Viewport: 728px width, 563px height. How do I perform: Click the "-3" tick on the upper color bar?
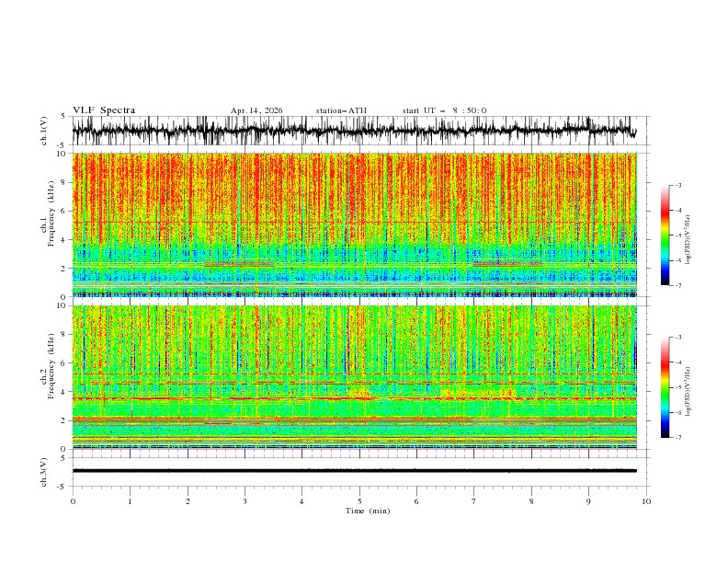click(x=678, y=185)
